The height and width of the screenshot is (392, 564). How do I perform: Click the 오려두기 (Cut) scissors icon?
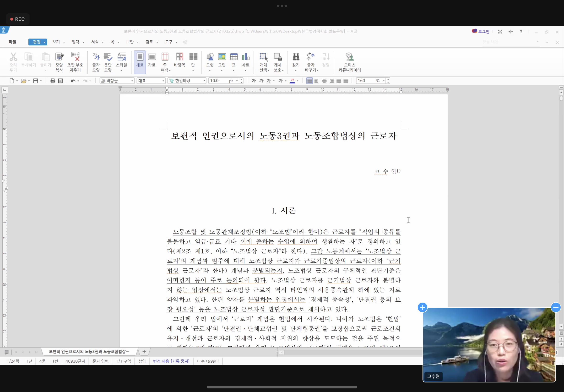[13, 57]
